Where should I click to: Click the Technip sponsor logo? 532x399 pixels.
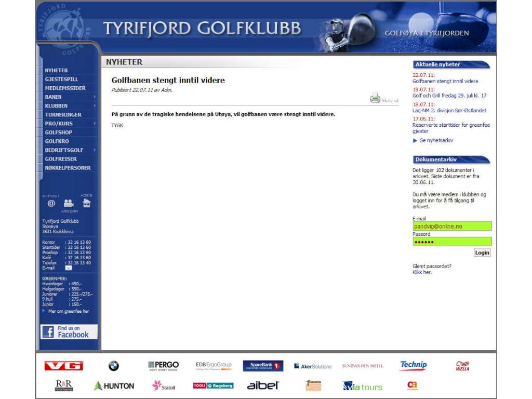(413, 365)
